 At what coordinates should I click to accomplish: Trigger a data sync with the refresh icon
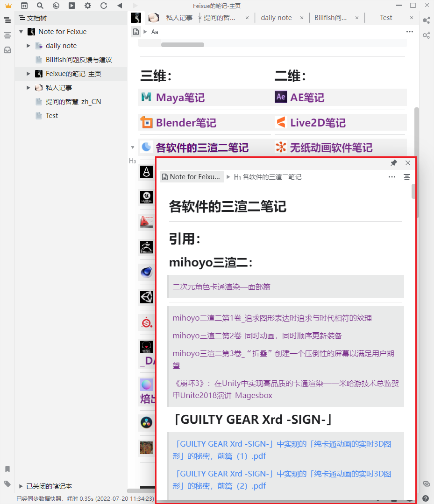point(103,6)
